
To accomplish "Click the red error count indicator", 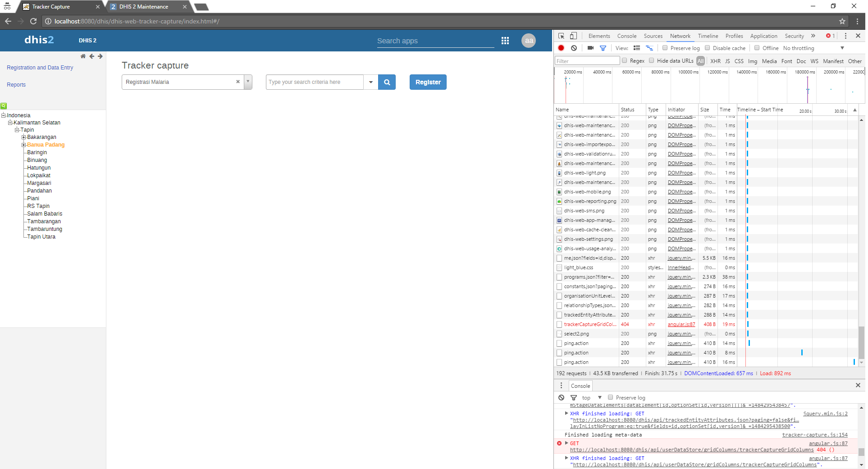I will coord(830,36).
